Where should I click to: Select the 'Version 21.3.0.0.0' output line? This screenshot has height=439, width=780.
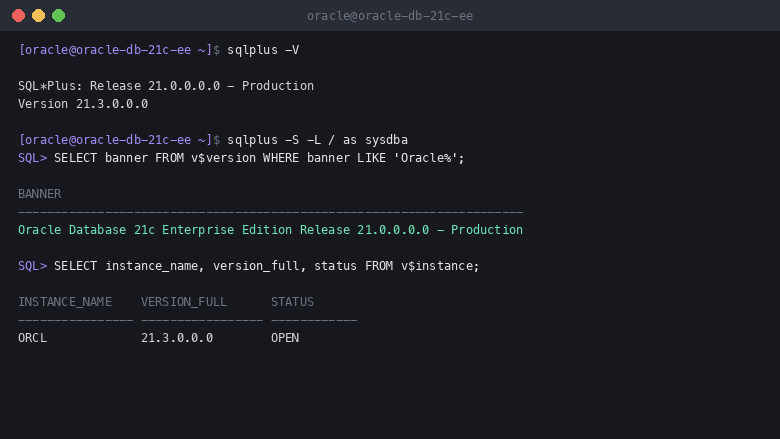coord(83,104)
